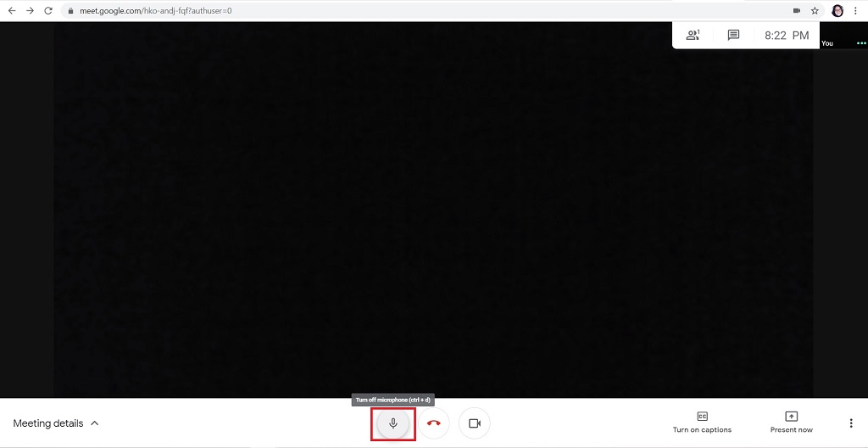Toggle the camera off
The image size is (868, 448).
(474, 423)
